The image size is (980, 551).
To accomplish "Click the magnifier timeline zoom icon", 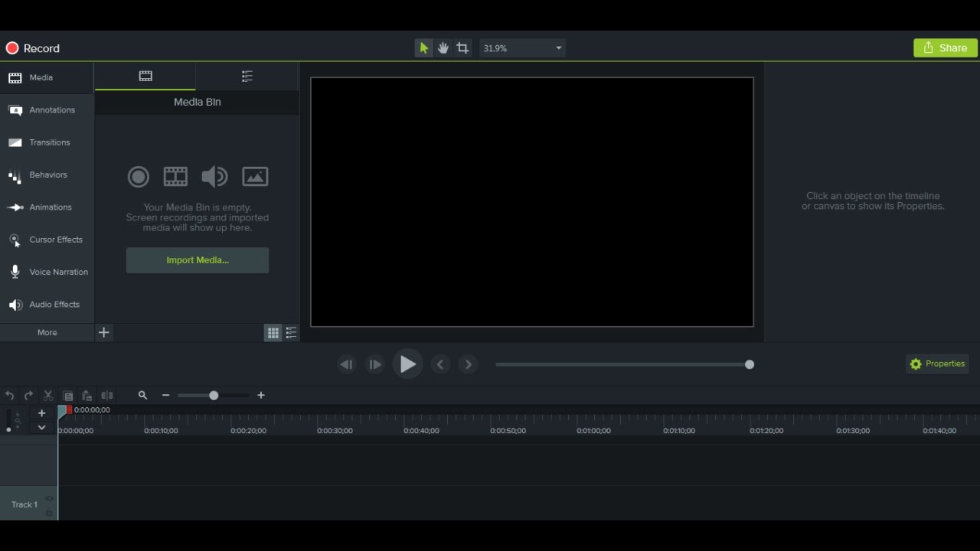I will point(142,396).
